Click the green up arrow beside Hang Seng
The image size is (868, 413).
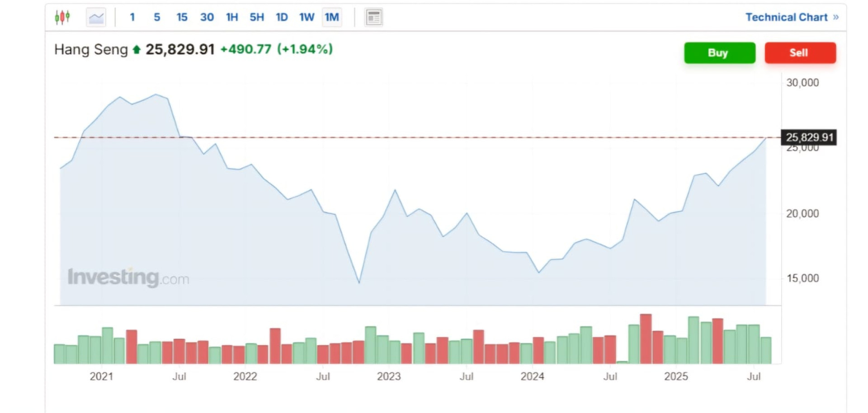pos(137,49)
